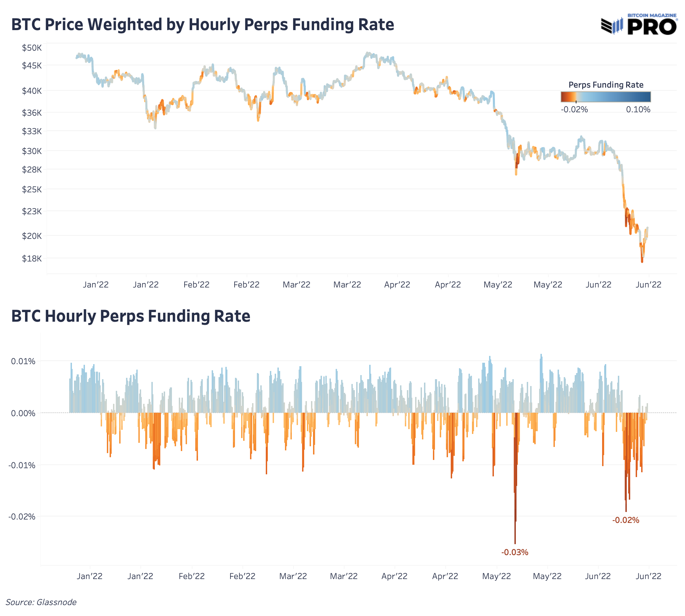Select the 'BTC Price Weighted by Hourly Perps Funding Rate' title

click(203, 25)
